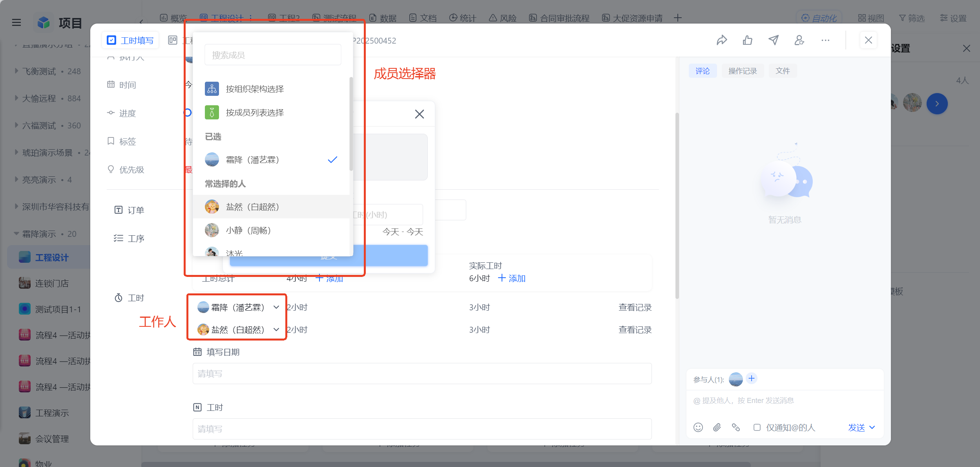Image resolution: width=980 pixels, height=467 pixels.
Task: Click the participant avatar next to 参与人
Action: 736,379
